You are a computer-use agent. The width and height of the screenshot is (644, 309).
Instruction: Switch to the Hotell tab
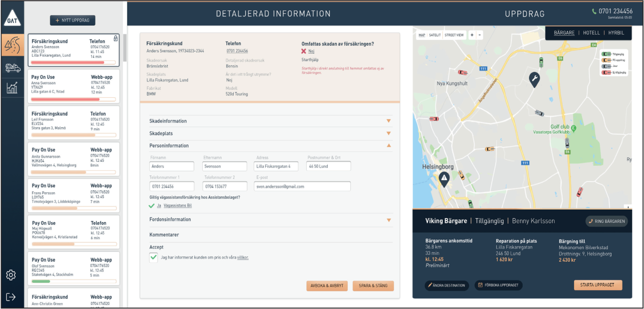[x=591, y=33]
